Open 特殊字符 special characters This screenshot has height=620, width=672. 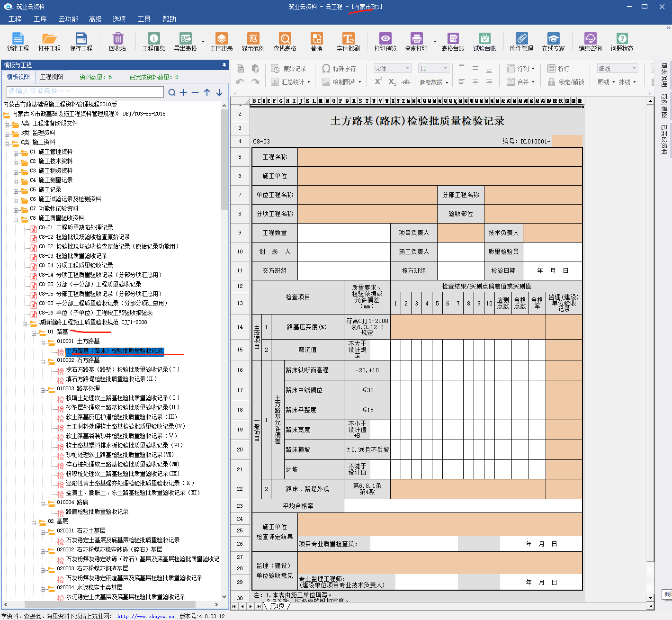(x=339, y=69)
